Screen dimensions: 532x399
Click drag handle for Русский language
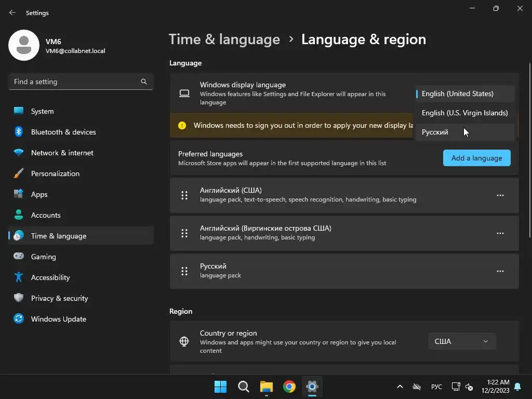point(184,271)
